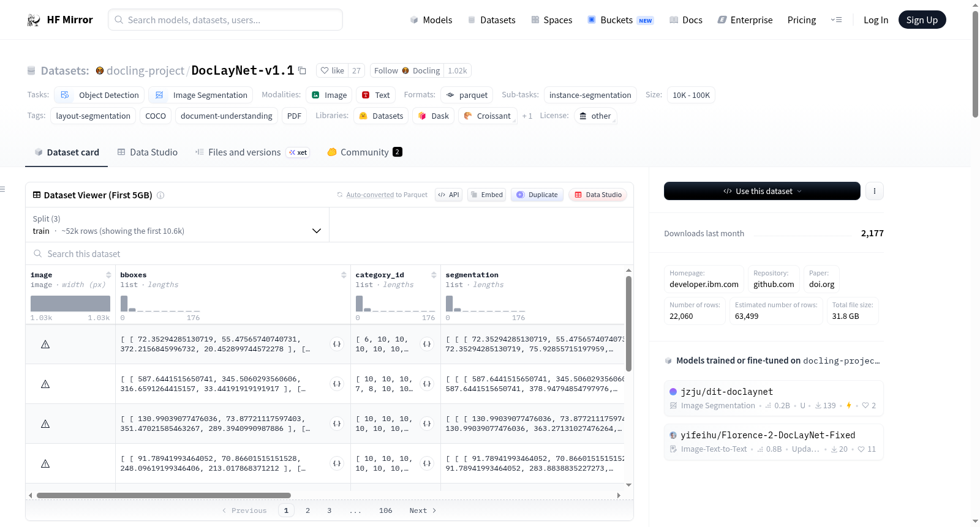
Task: Expand the Use this dataset dropdown
Action: coord(762,191)
